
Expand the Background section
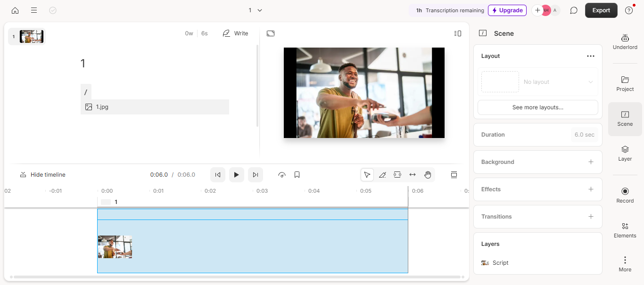point(591,162)
